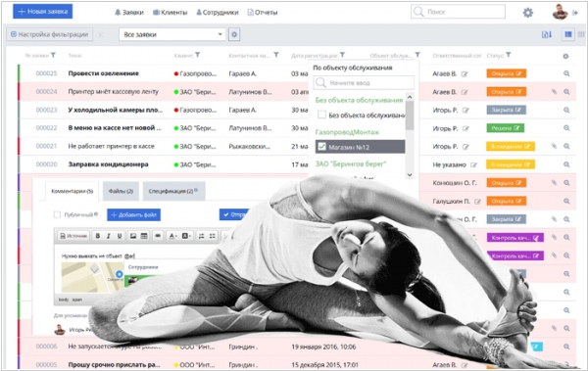Viewport: 588px width, 371px height.
Task: Filter by Клиент column
Action: [198, 55]
